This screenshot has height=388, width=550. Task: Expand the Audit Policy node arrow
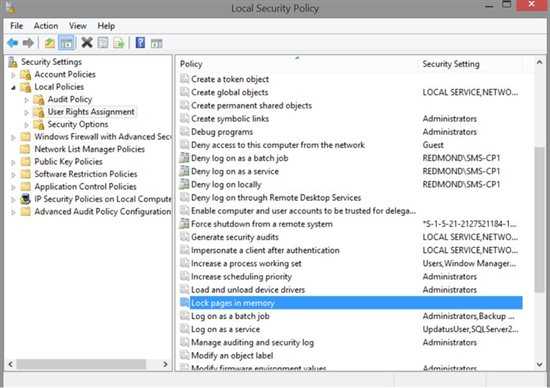pyautogui.click(x=27, y=100)
